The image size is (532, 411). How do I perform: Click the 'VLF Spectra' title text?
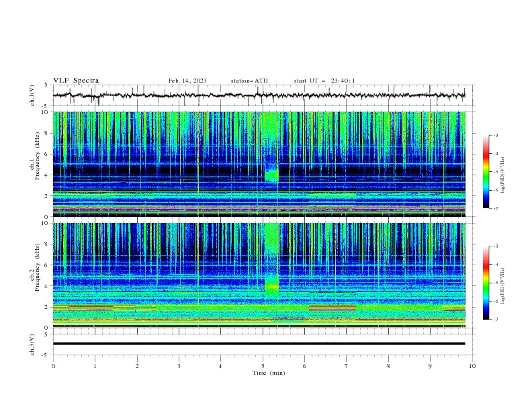[x=76, y=81]
